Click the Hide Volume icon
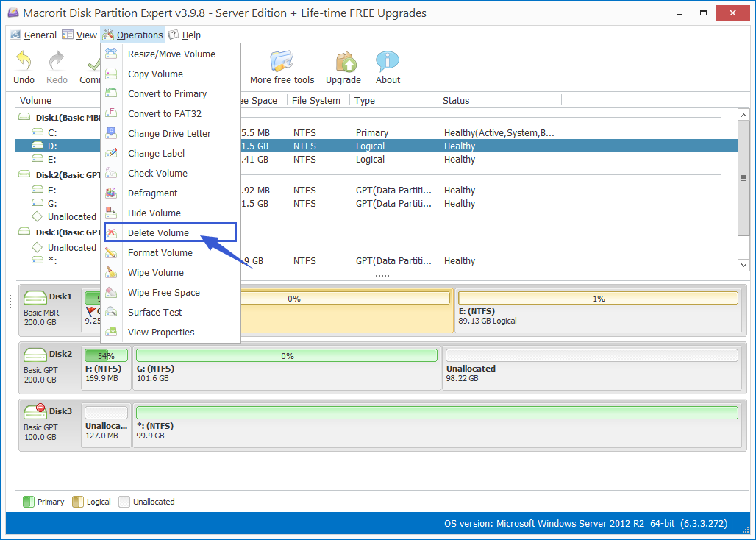 (111, 213)
